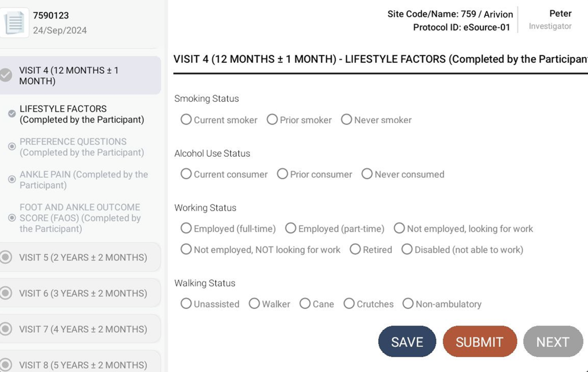The height and width of the screenshot is (372, 588).
Task: Select Crutches under Walking Status
Action: point(349,304)
